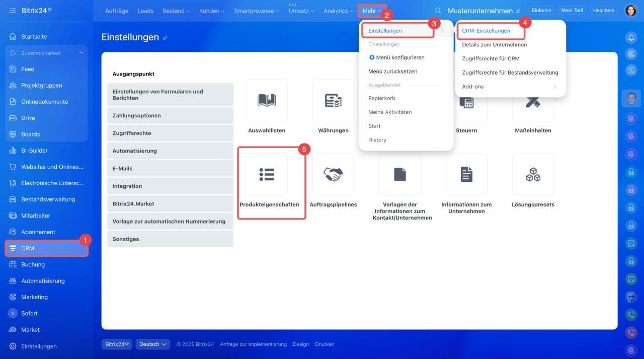Select the Zahlungsoptionen settings section
The width and height of the screenshot is (644, 359).
point(170,115)
